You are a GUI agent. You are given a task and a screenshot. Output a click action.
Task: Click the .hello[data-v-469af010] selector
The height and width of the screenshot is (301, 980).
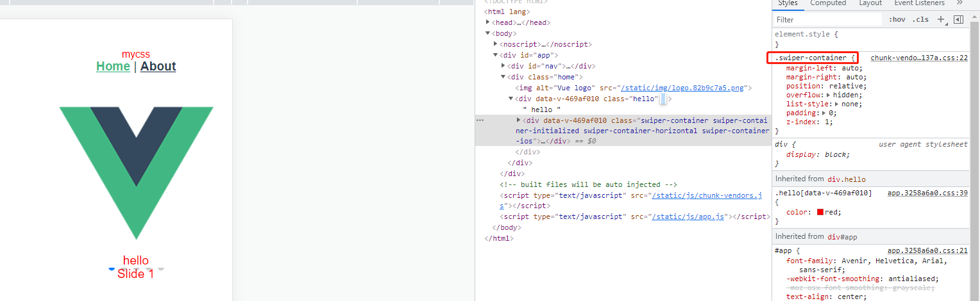[824, 193]
